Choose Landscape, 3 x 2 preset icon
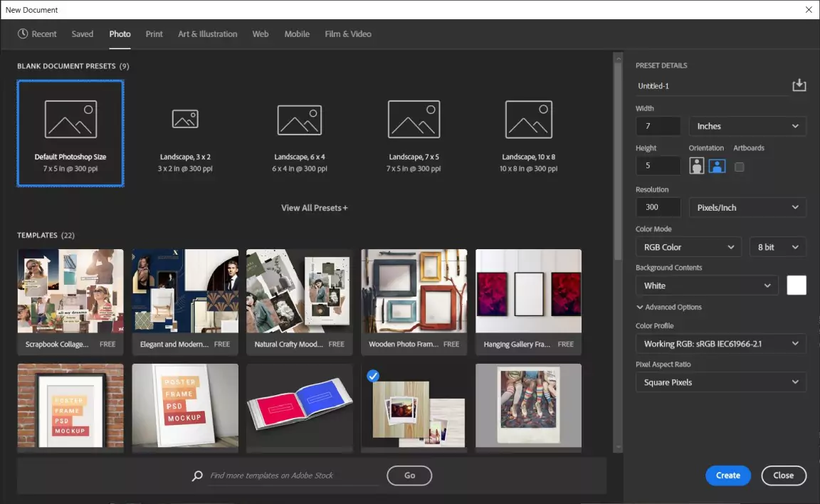 185,119
